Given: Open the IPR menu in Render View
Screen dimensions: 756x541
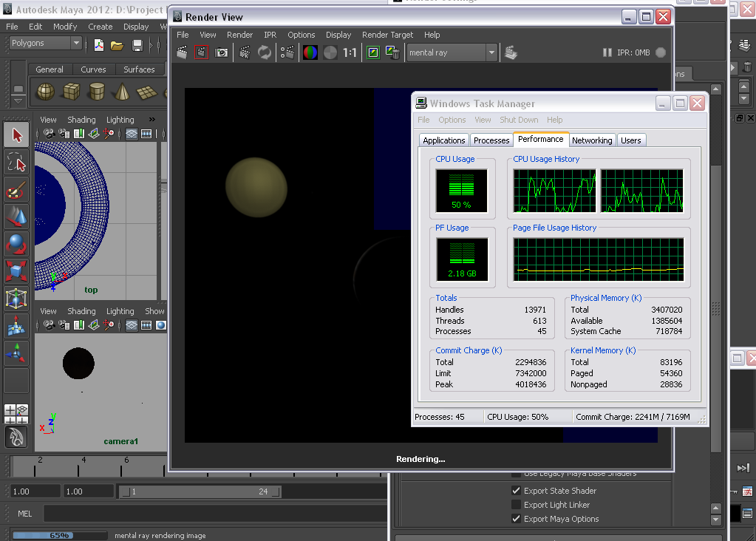Looking at the screenshot, I should [270, 35].
